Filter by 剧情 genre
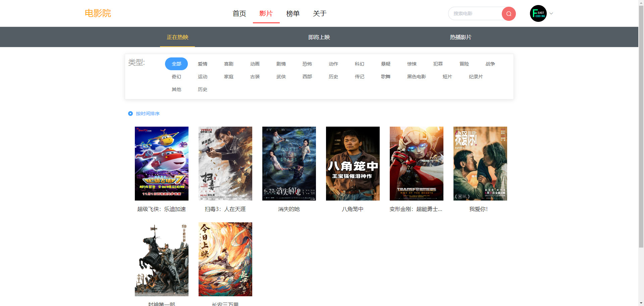Viewport: 644px width, 306px height. (281, 64)
